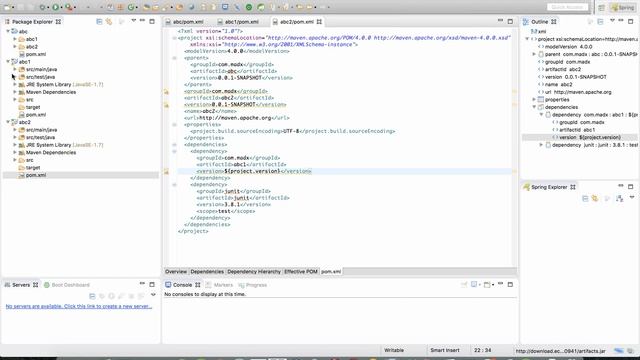Open the abc1/pom.xml editor tab
This screenshot has width=640, height=360.
[238, 22]
